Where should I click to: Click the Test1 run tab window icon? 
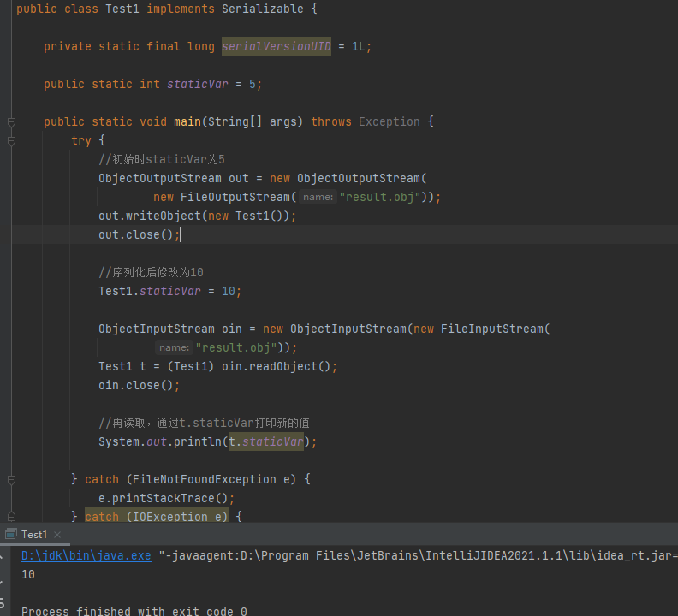[11, 535]
